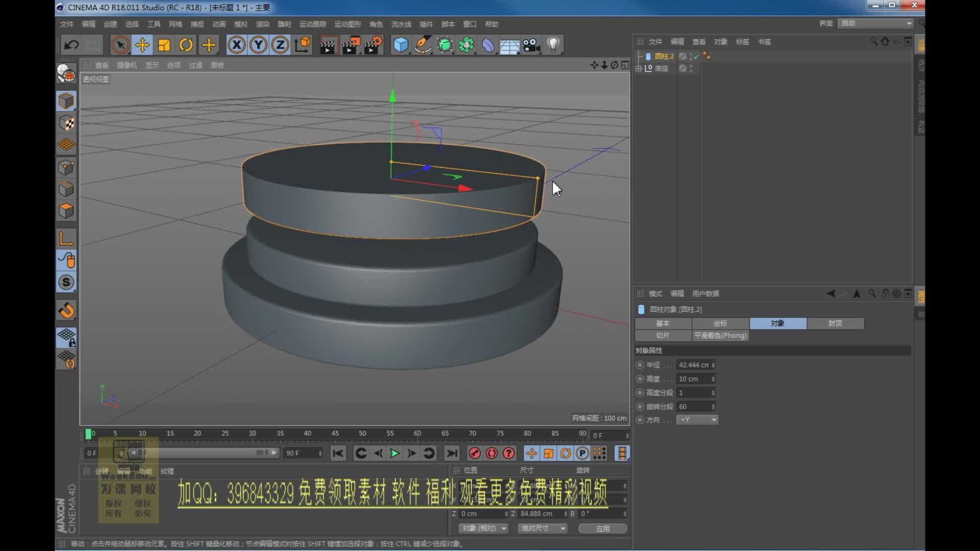
Task: Select the Move tool
Action: [x=142, y=45]
